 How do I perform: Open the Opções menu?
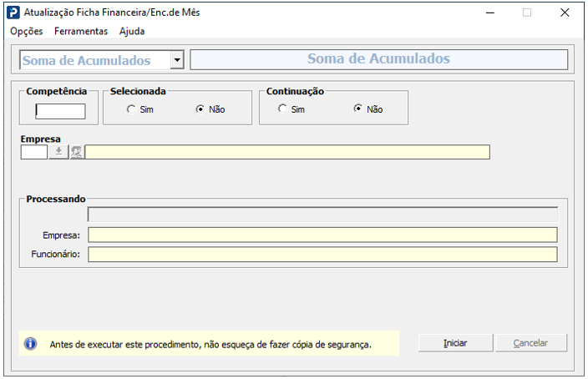coord(26,31)
